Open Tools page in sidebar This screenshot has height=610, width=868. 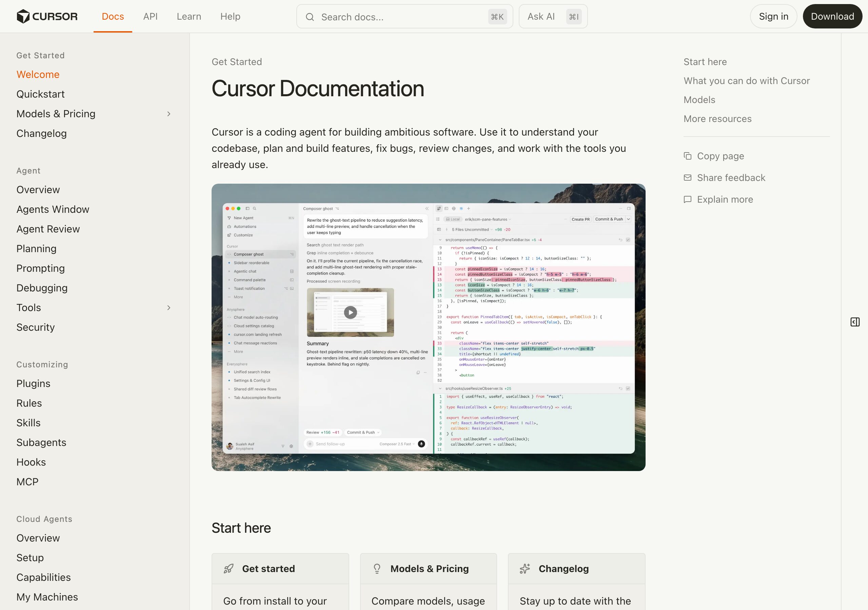29,308
